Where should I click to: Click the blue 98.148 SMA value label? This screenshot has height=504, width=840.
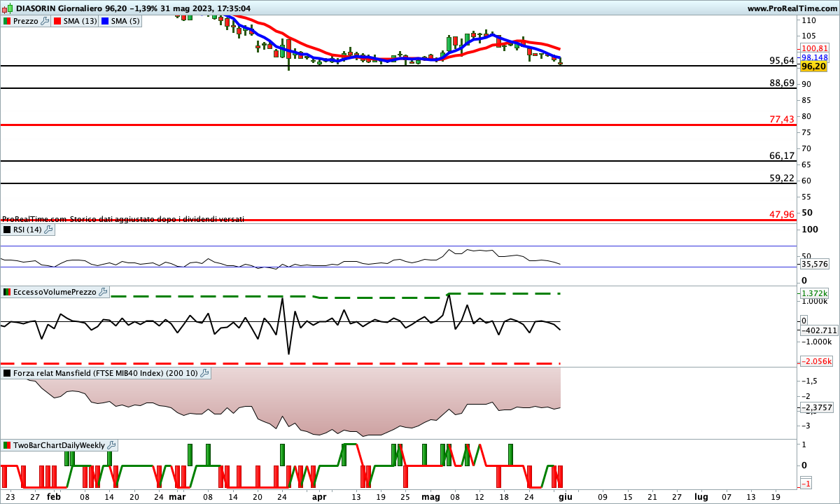pos(815,57)
